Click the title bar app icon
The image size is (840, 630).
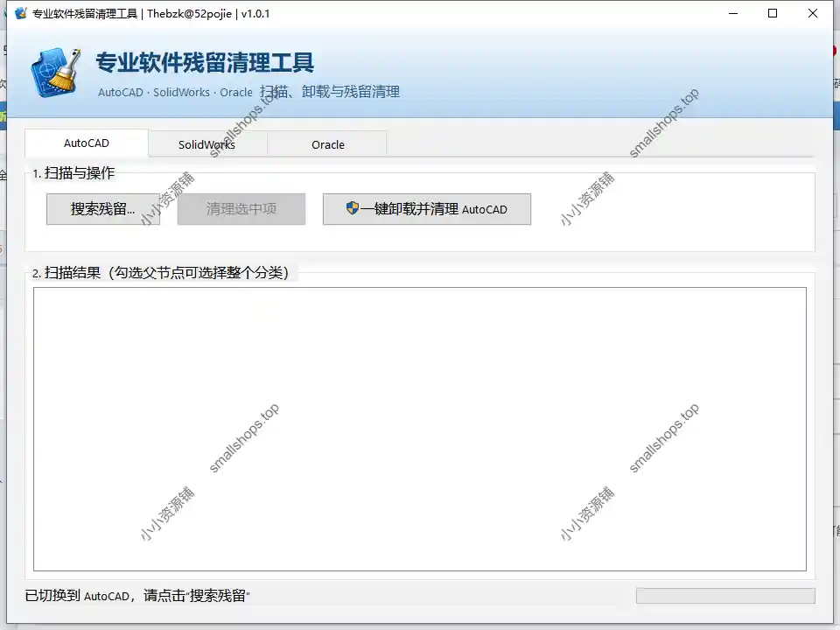(20, 13)
